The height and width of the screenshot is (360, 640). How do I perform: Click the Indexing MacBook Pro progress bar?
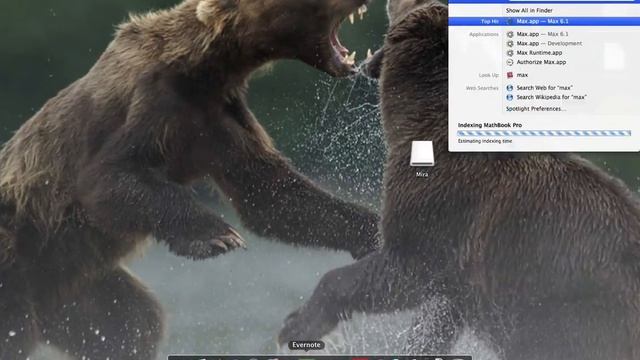[544, 133]
